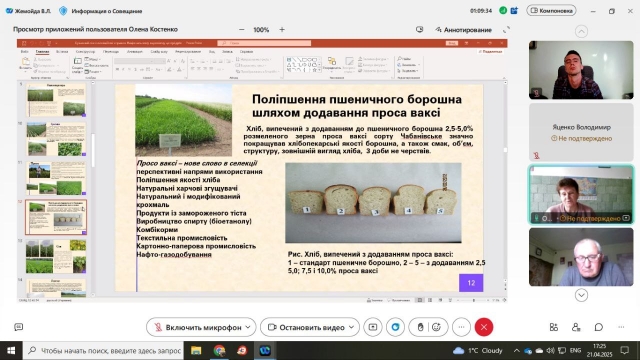Open the Apps icon at bottom right
640x360 pixels.
pyautogui.click(x=553, y=327)
